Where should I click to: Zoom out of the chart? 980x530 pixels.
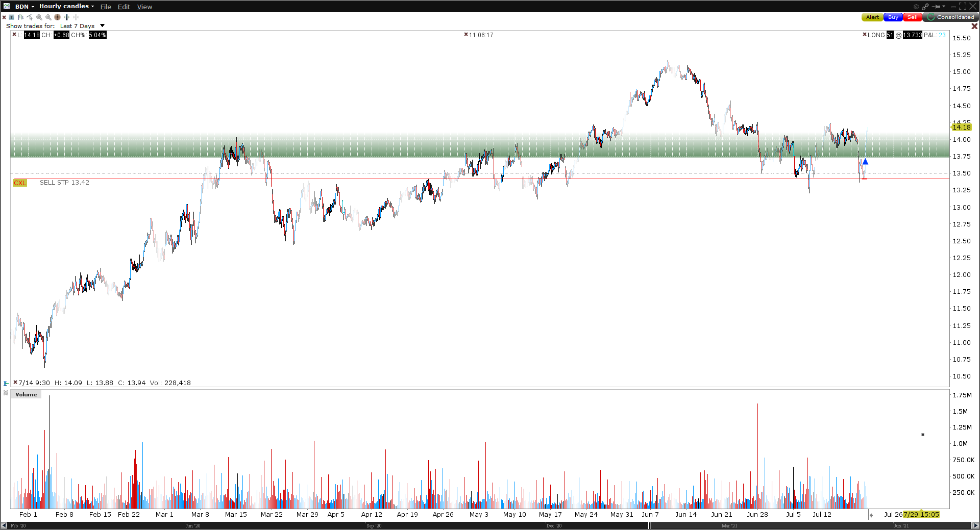pyautogui.click(x=48, y=17)
